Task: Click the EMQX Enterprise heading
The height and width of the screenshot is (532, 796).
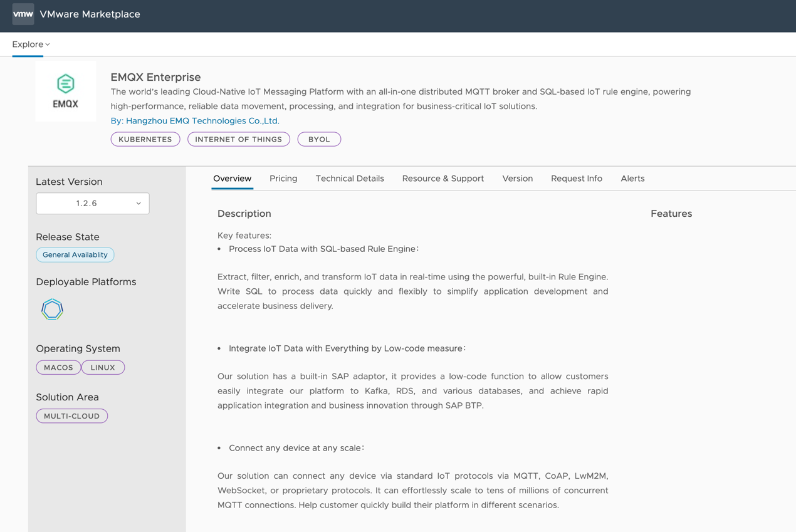Action: 155,77
